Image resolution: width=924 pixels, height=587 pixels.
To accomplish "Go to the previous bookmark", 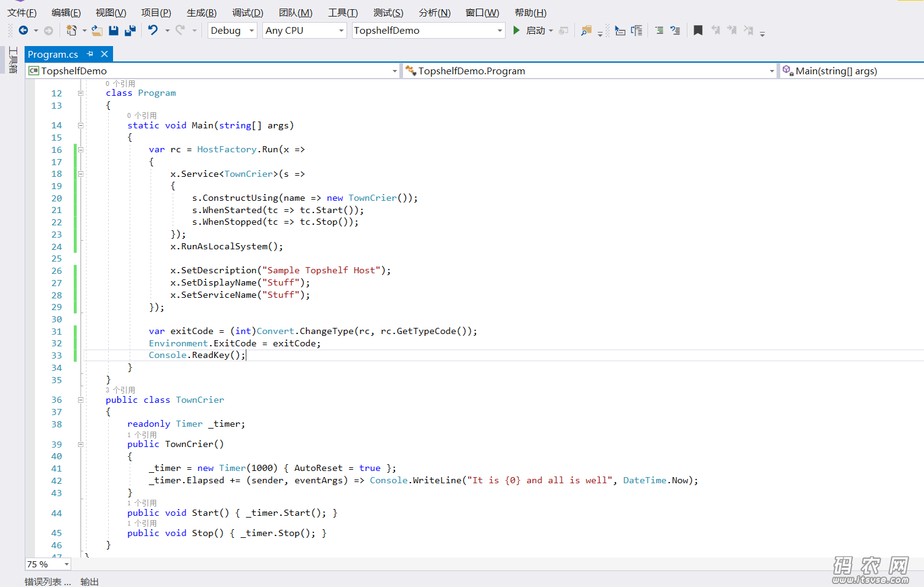I will tap(716, 30).
